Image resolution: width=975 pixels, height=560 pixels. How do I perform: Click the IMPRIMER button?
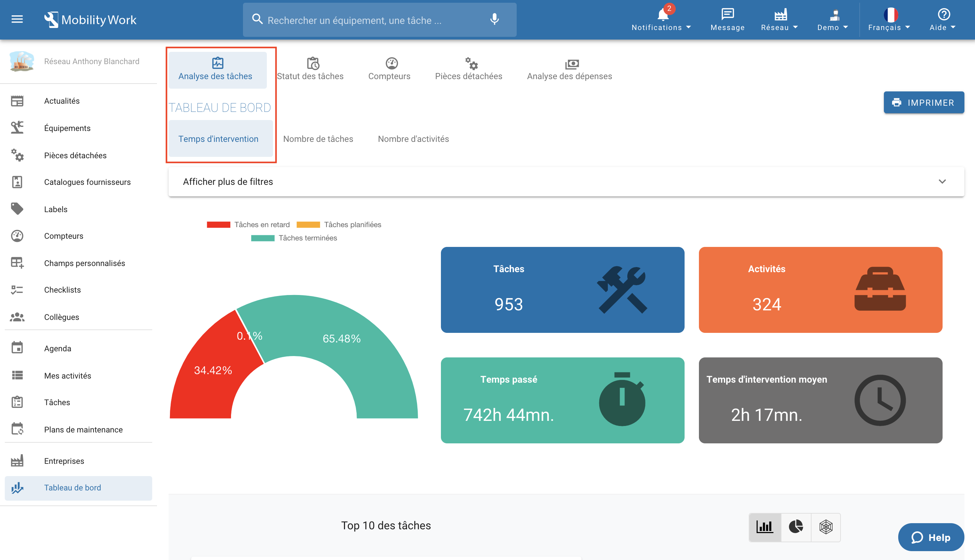[x=923, y=102]
